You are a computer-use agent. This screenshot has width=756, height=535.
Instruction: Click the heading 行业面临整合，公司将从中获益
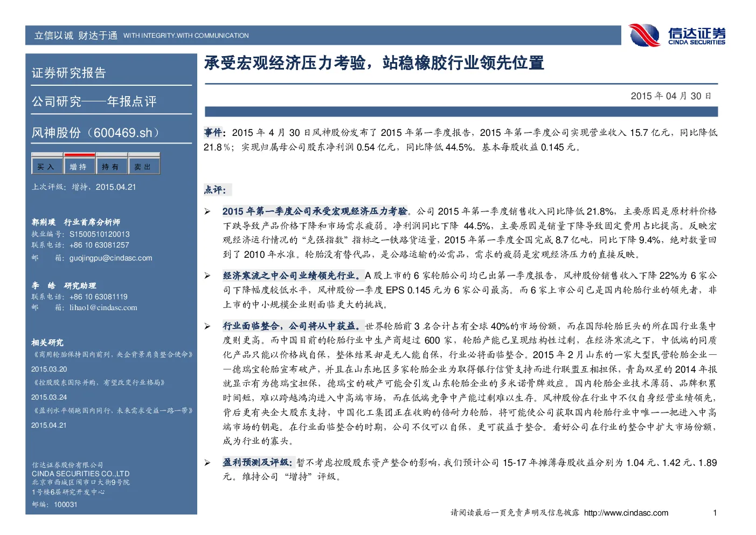tap(293, 326)
